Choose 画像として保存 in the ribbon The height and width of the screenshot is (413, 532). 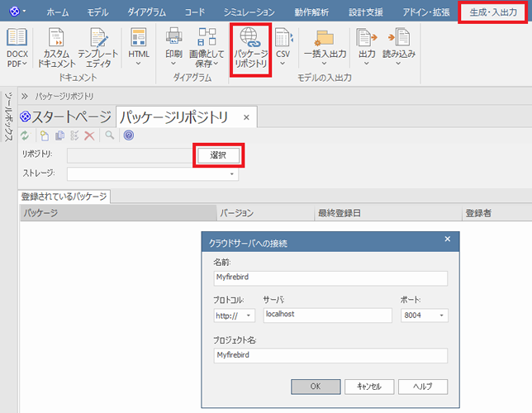tap(207, 48)
